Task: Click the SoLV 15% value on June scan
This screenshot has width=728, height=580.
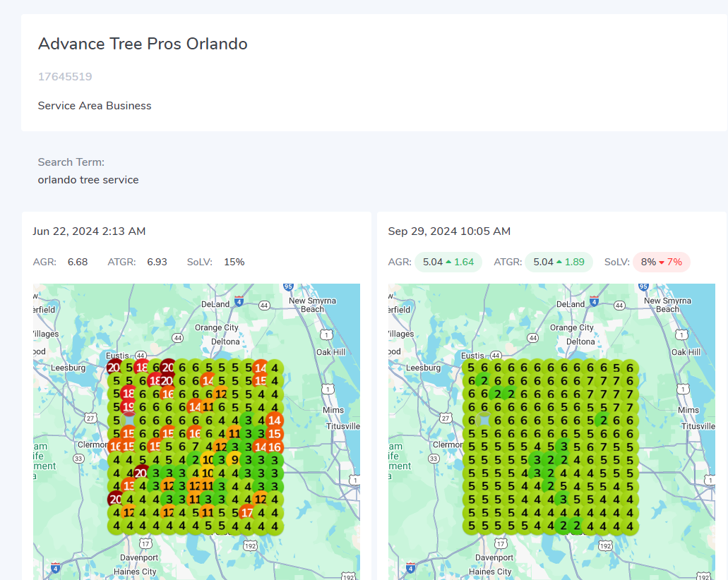Action: click(x=234, y=262)
